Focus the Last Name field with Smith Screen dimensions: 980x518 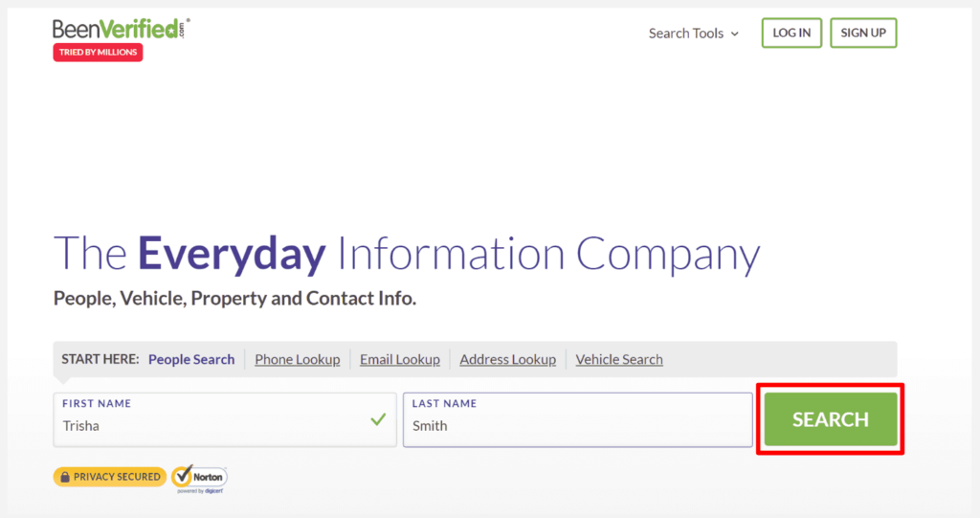tap(577, 419)
